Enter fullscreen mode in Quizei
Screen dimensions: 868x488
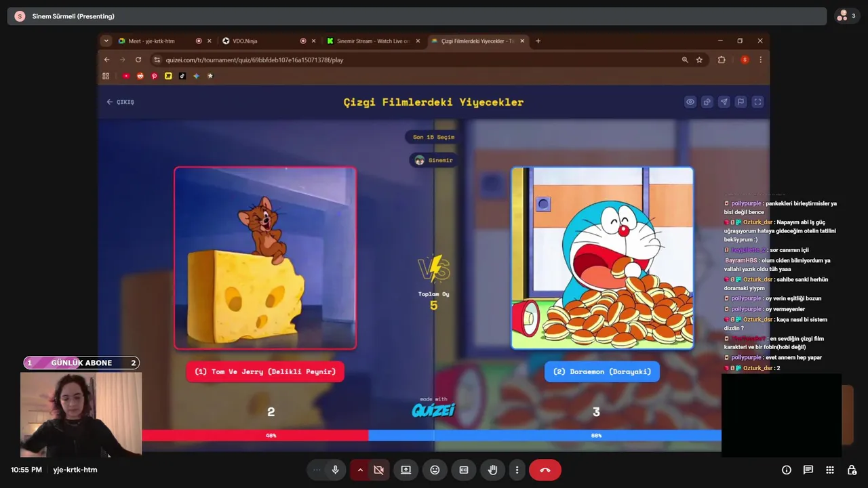coord(758,102)
